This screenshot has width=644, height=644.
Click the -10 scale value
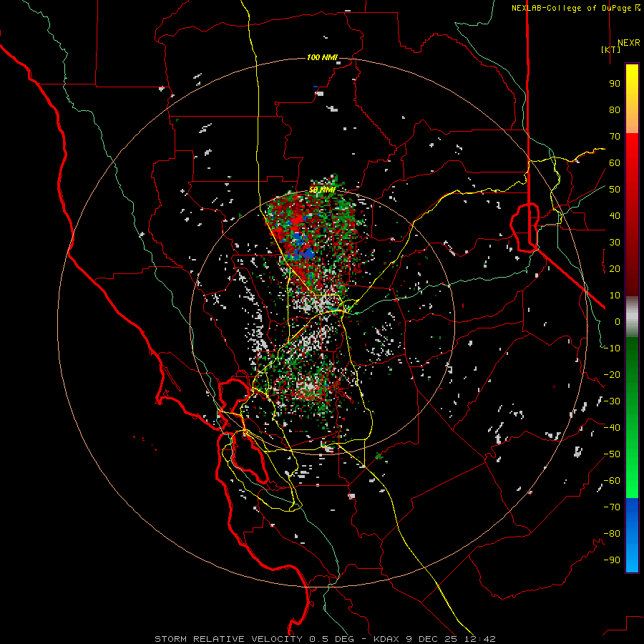(x=612, y=348)
